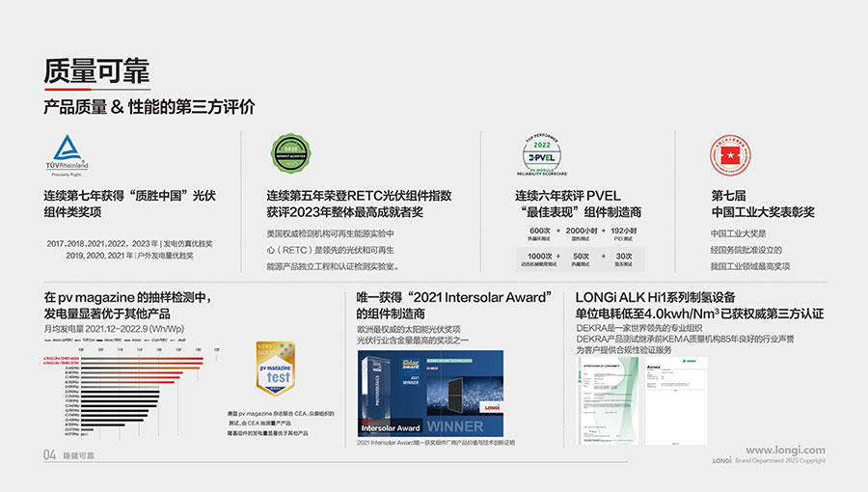
Task: Select heading 单位电耗低至4.0kwh/Nm³已获权威第三方认证
Action: pos(700,314)
